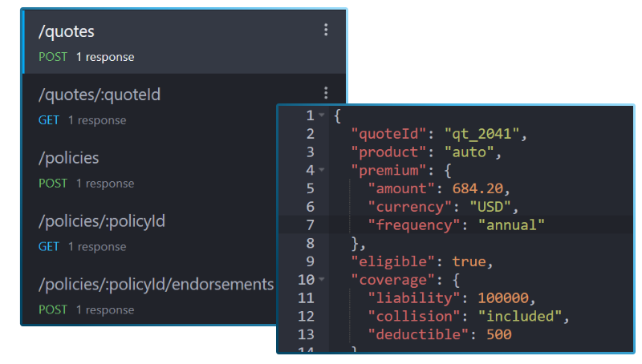Open the /quotes/:quoteId route options menu
This screenshot has width=642, height=364.
coord(326,93)
